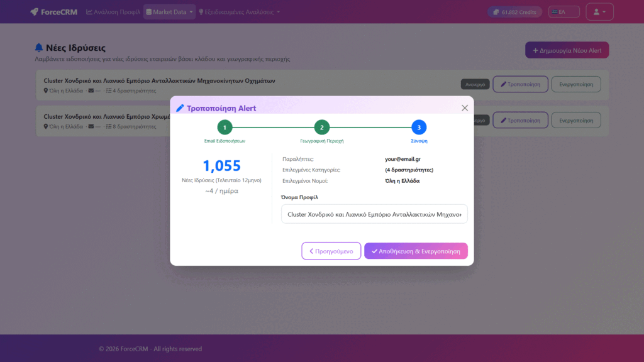Go to step 1 Email Ειδοποιήσεων
This screenshot has width=644, height=362.
pos(225,128)
